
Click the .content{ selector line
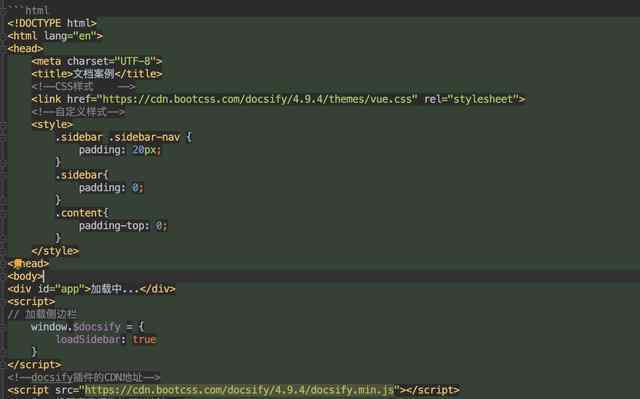[x=82, y=213]
